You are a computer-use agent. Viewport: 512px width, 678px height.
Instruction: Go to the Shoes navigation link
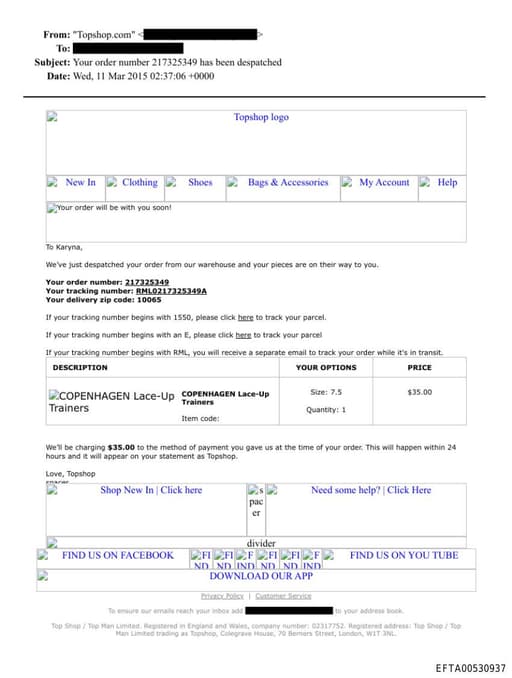coord(200,182)
